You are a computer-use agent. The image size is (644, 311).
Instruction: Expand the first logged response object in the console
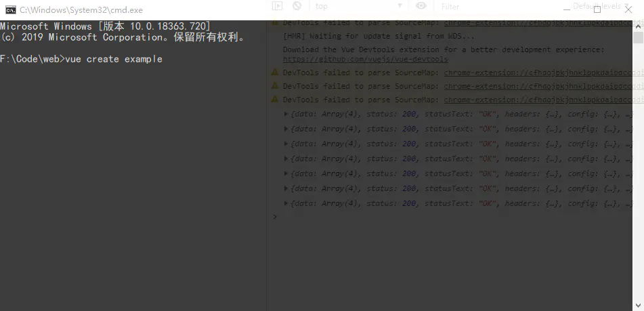[x=286, y=115]
